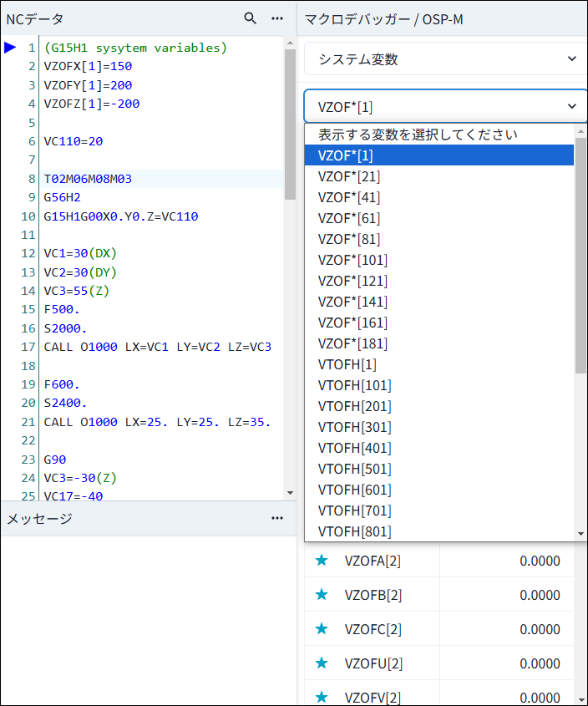Choose VTOFH[301] from the list
The height and width of the screenshot is (706, 588).
439,427
